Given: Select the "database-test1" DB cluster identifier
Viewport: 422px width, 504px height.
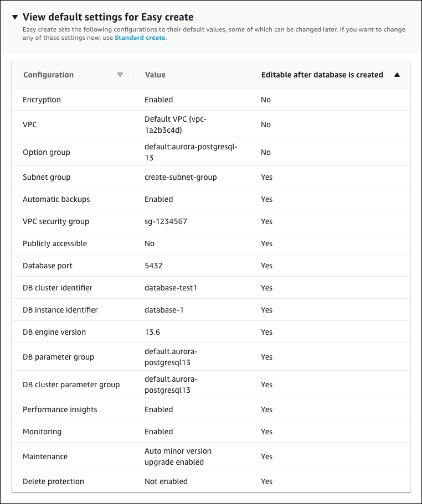Looking at the screenshot, I should [x=169, y=288].
